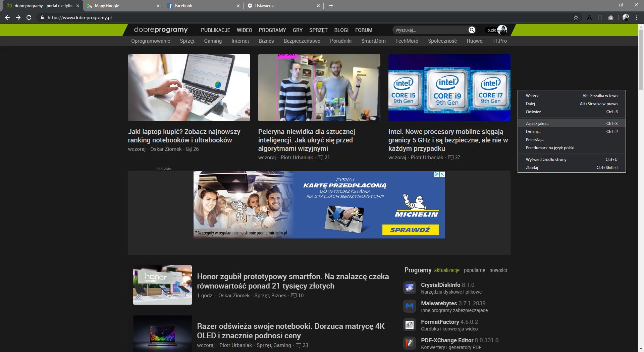The height and width of the screenshot is (352, 644).
Task: Click inside the browser address bar
Action: point(134,17)
